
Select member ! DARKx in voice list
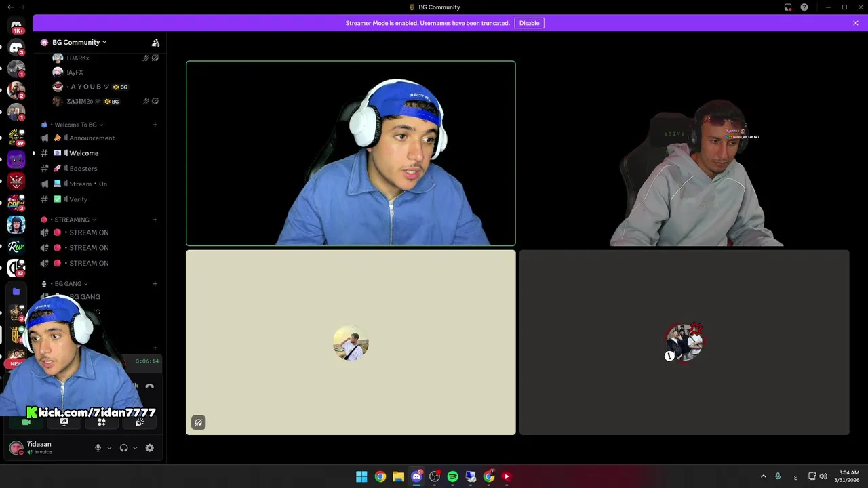(106, 58)
